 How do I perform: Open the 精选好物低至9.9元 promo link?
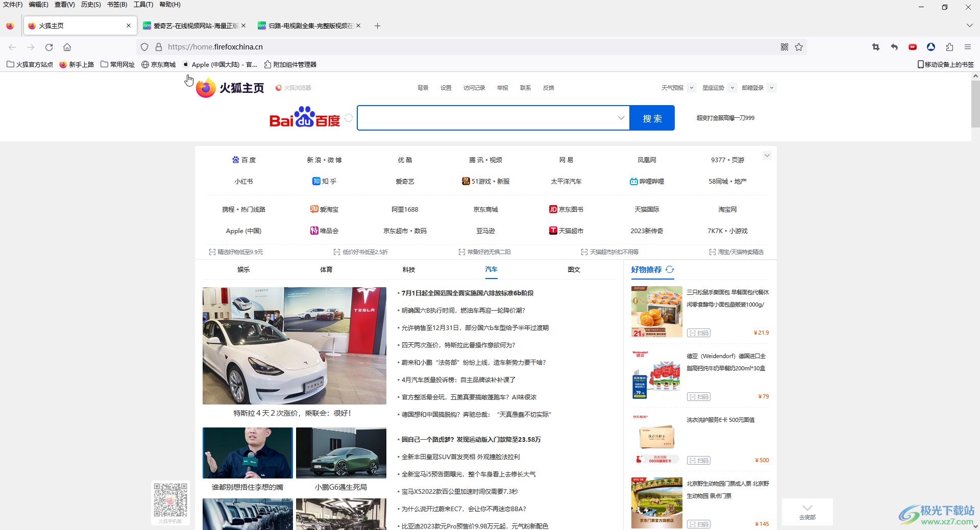[236, 252]
